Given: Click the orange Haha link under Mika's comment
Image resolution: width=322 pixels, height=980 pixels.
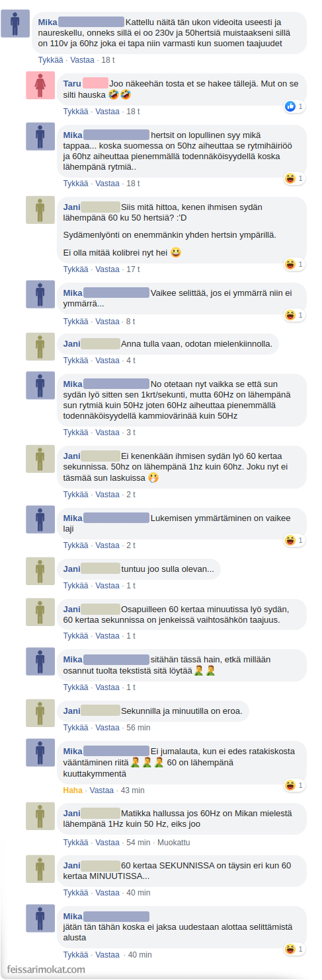Looking at the screenshot, I should 73,790.
